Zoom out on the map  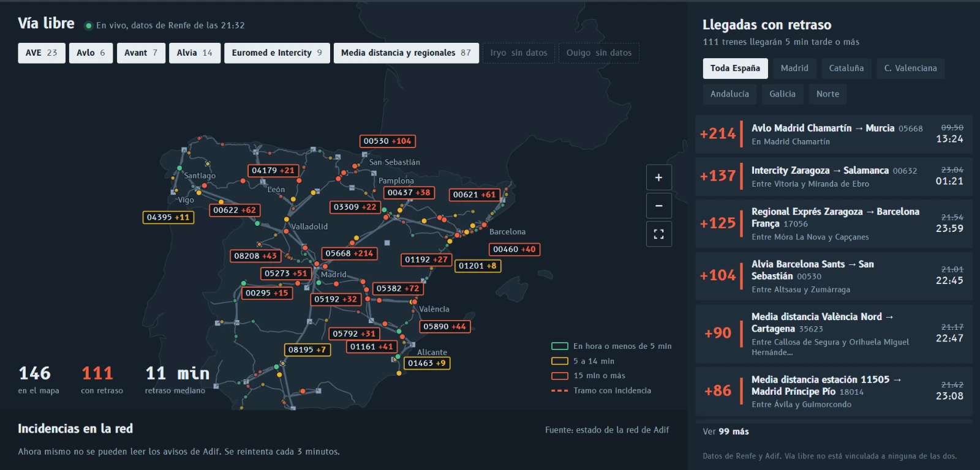click(x=658, y=206)
